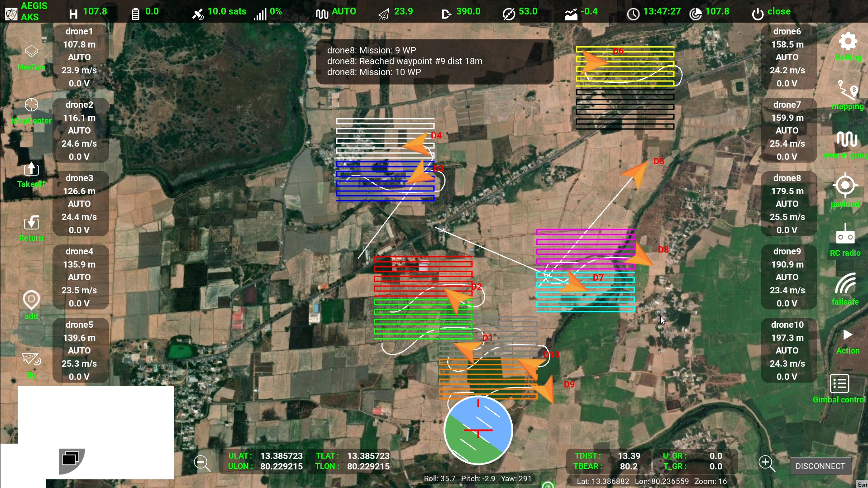
Task: Click the Zoom: 16 readout
Action: click(711, 481)
